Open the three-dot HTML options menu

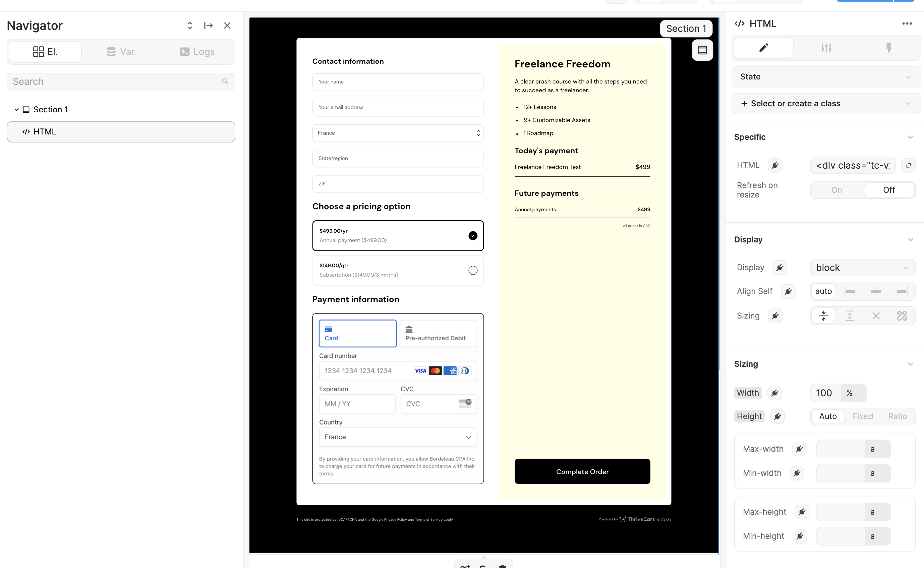point(907,24)
